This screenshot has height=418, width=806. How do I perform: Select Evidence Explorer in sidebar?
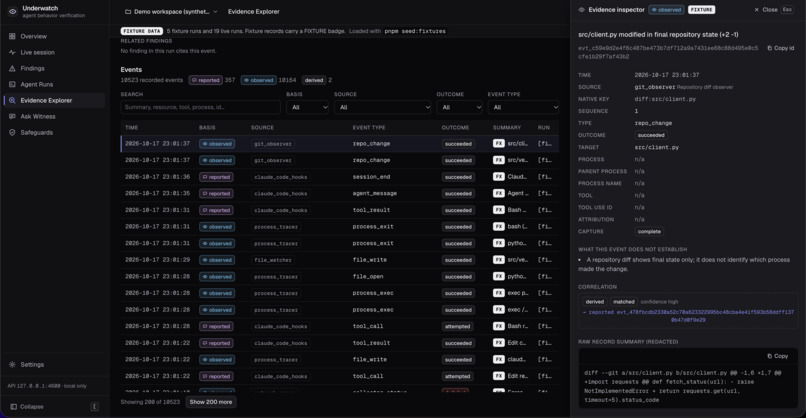coord(54,100)
